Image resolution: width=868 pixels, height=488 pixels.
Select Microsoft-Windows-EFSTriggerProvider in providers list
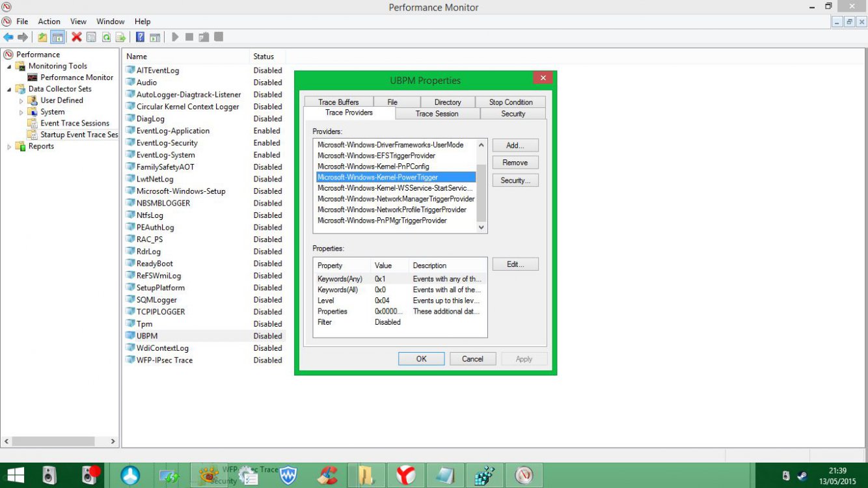tap(376, 156)
